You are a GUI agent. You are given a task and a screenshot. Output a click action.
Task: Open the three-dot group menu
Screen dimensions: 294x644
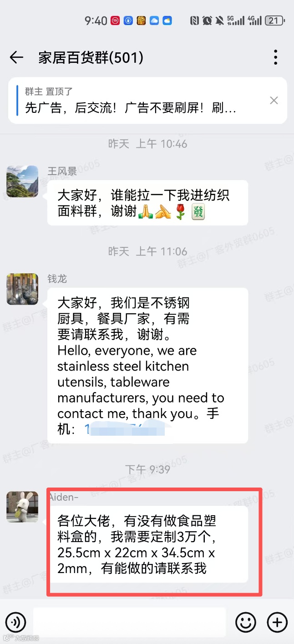275,57
